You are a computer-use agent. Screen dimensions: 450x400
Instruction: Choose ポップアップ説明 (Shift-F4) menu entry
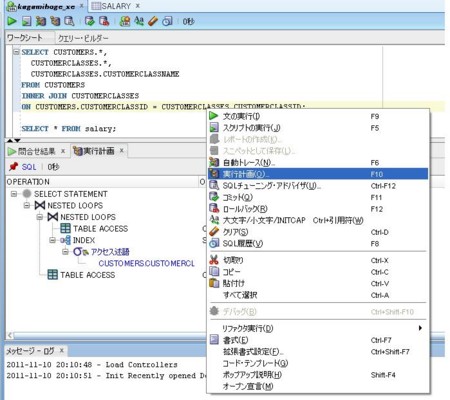click(318, 375)
